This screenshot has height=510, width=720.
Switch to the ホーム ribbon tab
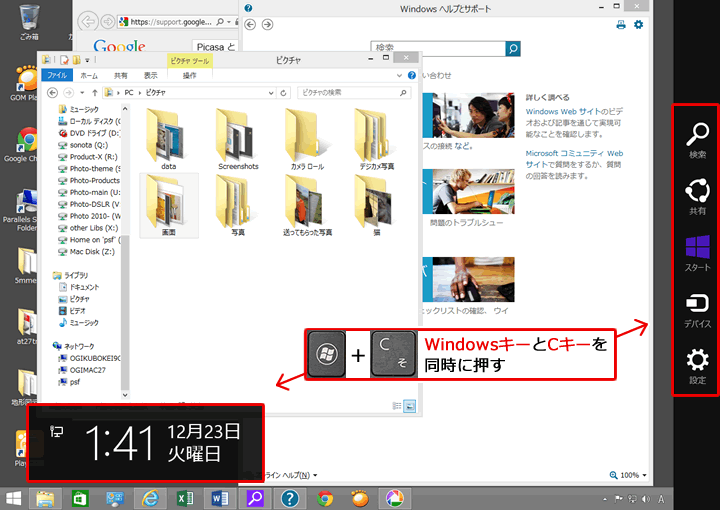tap(89, 75)
